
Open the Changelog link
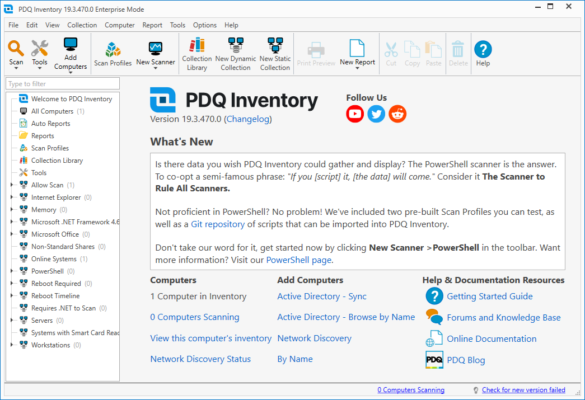pyautogui.click(x=248, y=119)
